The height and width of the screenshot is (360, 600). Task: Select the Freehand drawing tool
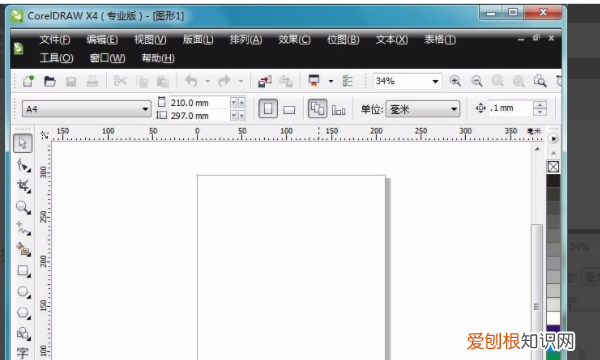[23, 228]
